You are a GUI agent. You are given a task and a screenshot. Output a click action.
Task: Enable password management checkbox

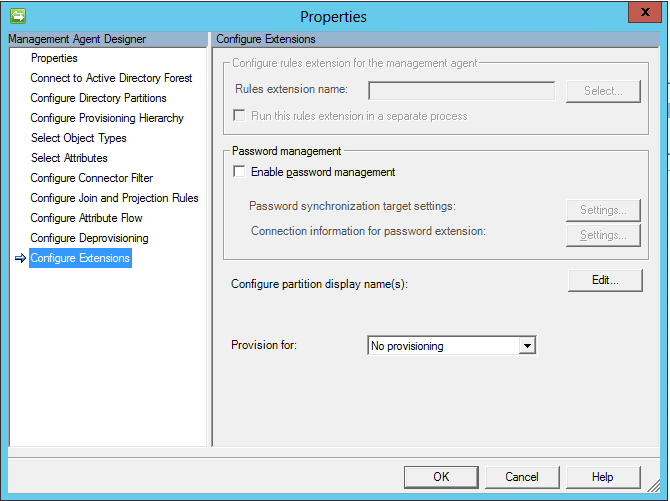tap(239, 172)
